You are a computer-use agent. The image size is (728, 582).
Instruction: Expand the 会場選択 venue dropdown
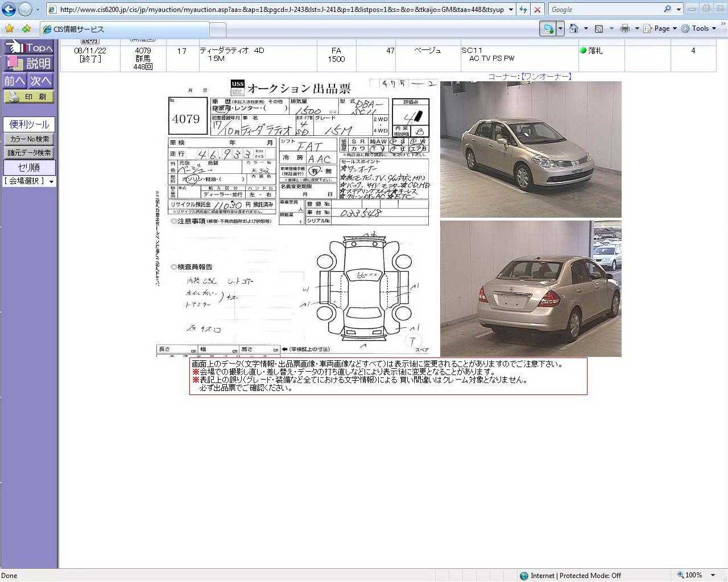point(29,181)
